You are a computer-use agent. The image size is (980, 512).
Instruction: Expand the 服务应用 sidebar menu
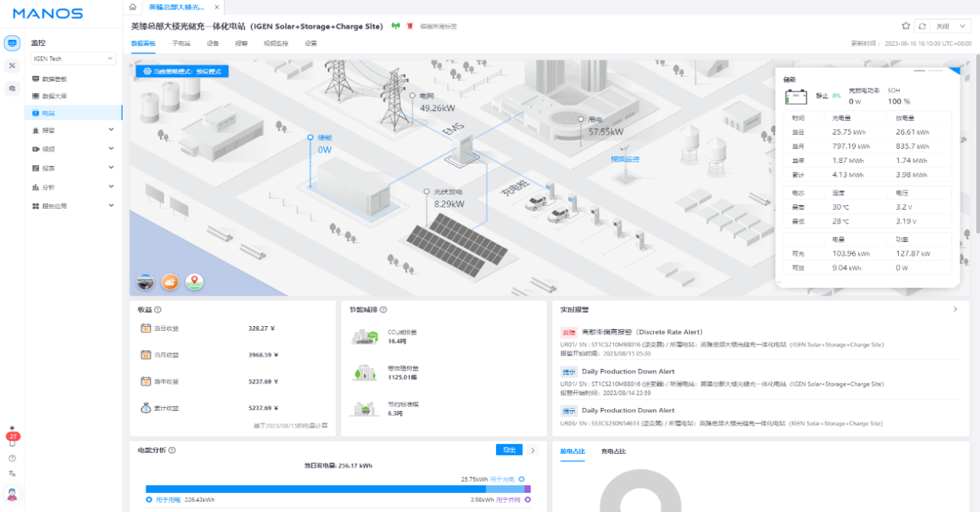point(111,206)
